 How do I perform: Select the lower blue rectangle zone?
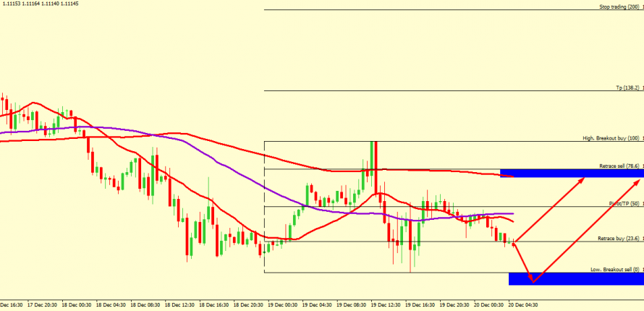point(575,278)
